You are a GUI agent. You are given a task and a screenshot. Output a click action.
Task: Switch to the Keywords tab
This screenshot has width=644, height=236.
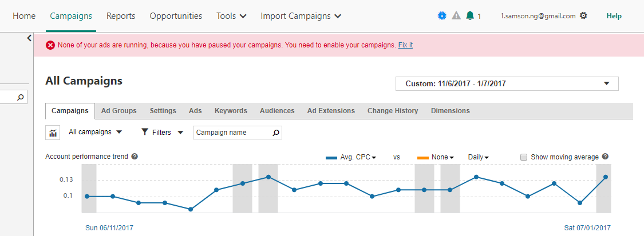(231, 111)
